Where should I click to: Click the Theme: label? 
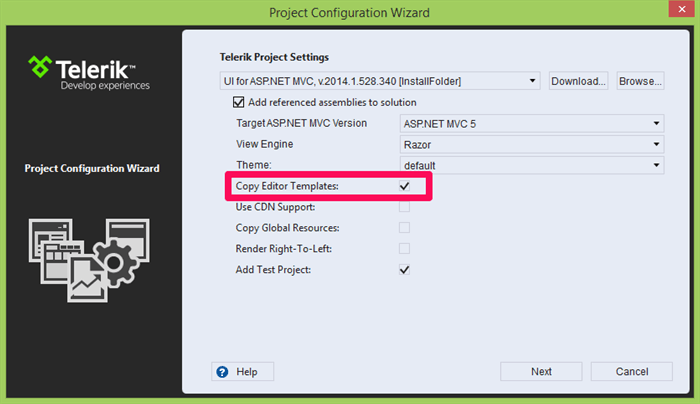point(254,165)
